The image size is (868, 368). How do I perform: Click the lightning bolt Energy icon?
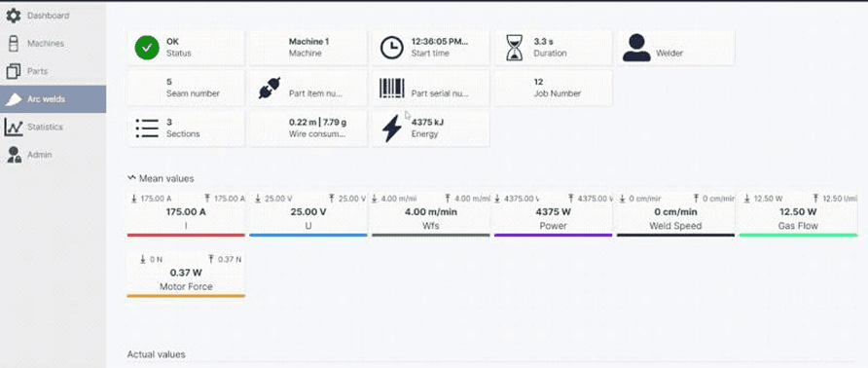point(391,129)
